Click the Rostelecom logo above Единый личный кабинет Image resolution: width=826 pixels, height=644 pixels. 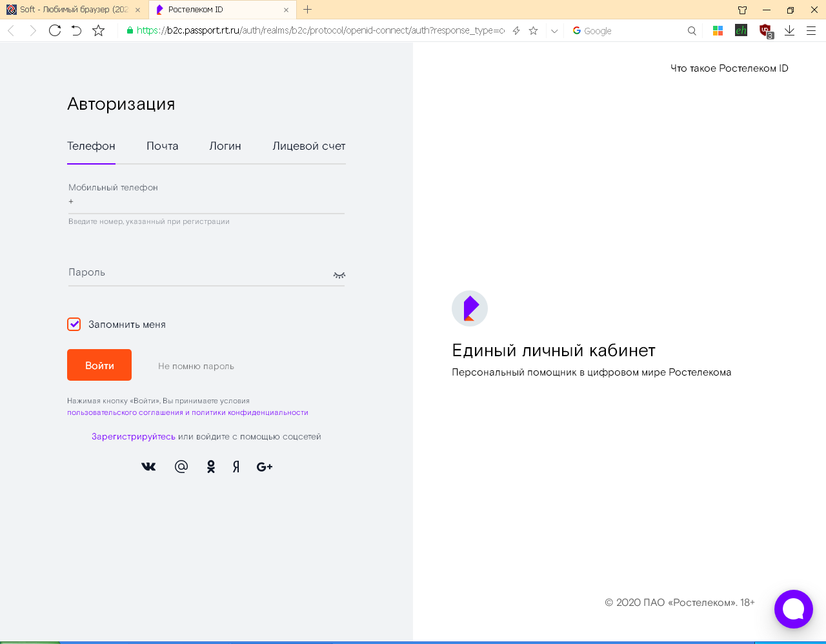[x=470, y=308]
